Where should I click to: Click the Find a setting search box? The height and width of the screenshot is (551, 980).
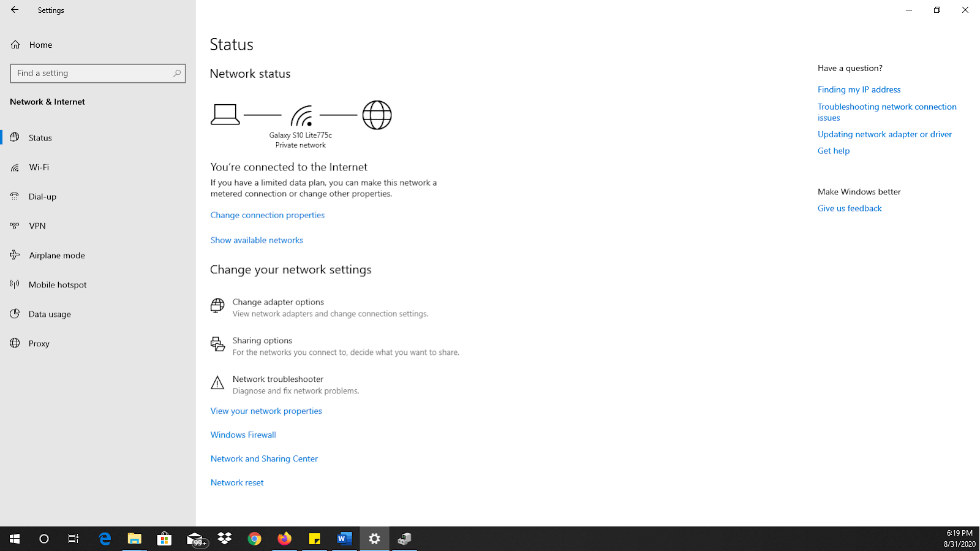click(x=92, y=74)
